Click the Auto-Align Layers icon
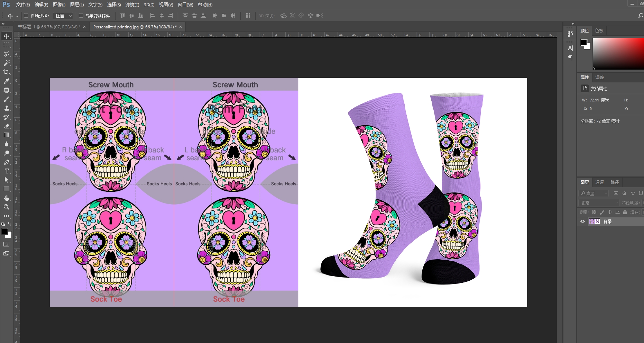Image resolution: width=644 pixels, height=343 pixels. [x=248, y=16]
